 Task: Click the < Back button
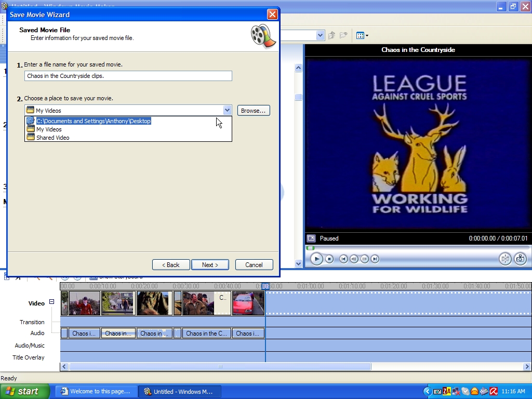click(x=171, y=265)
